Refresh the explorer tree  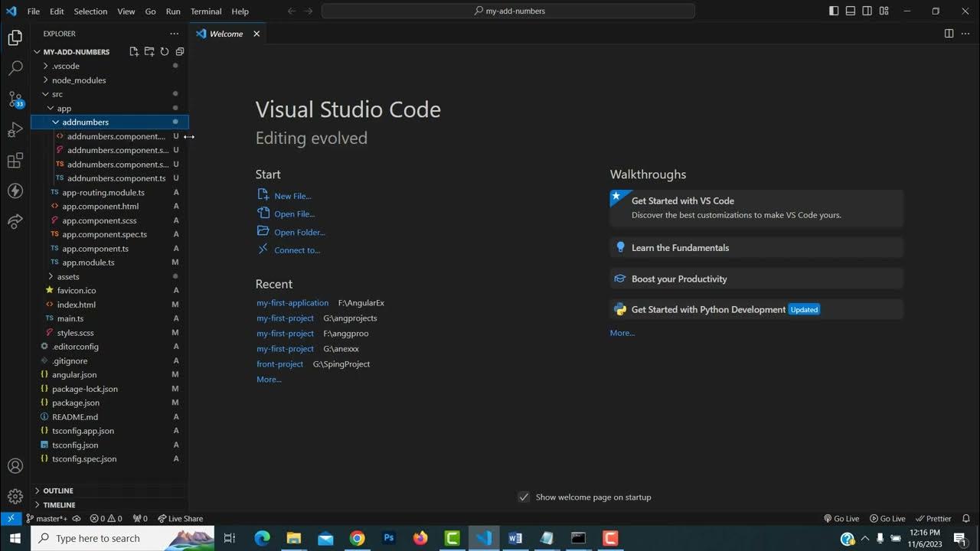tap(165, 52)
